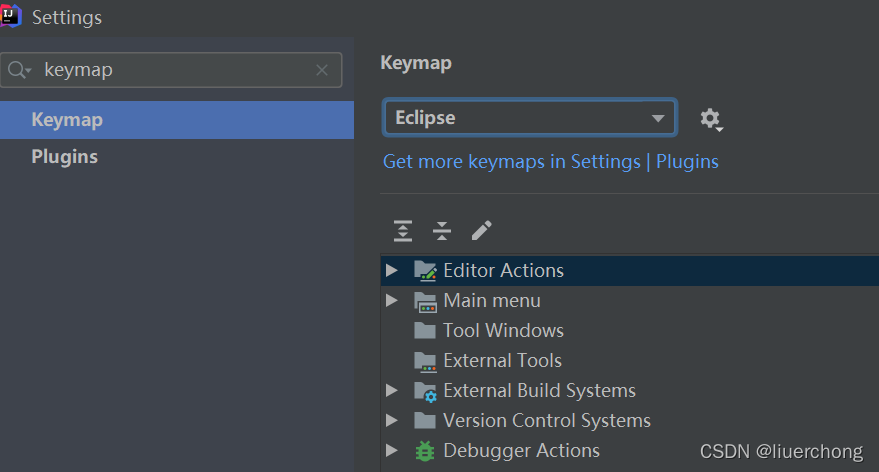Screen dimensions: 879x472
Task: Select Keymap in the settings sidebar
Action: coord(177,120)
